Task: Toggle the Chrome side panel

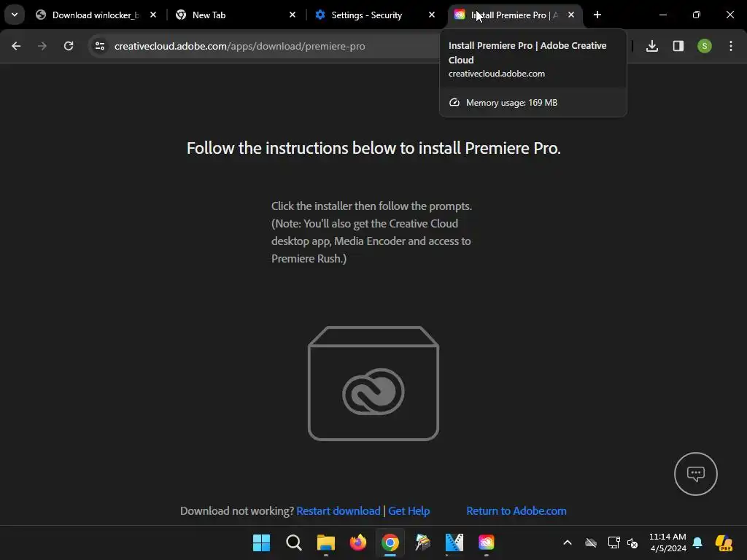Action: (x=678, y=46)
